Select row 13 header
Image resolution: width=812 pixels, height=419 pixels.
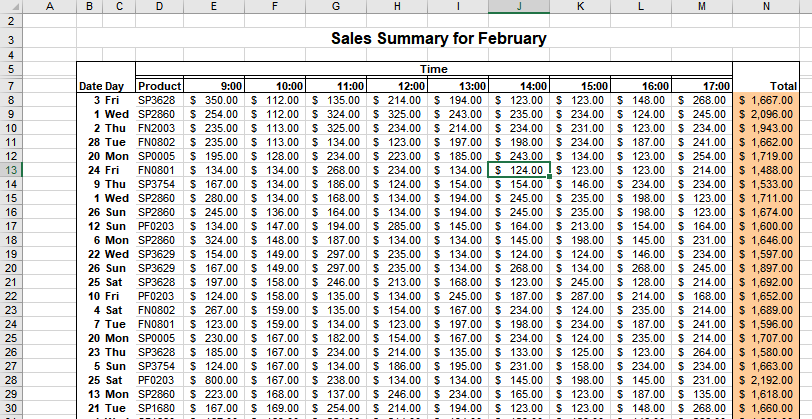[x=11, y=170]
